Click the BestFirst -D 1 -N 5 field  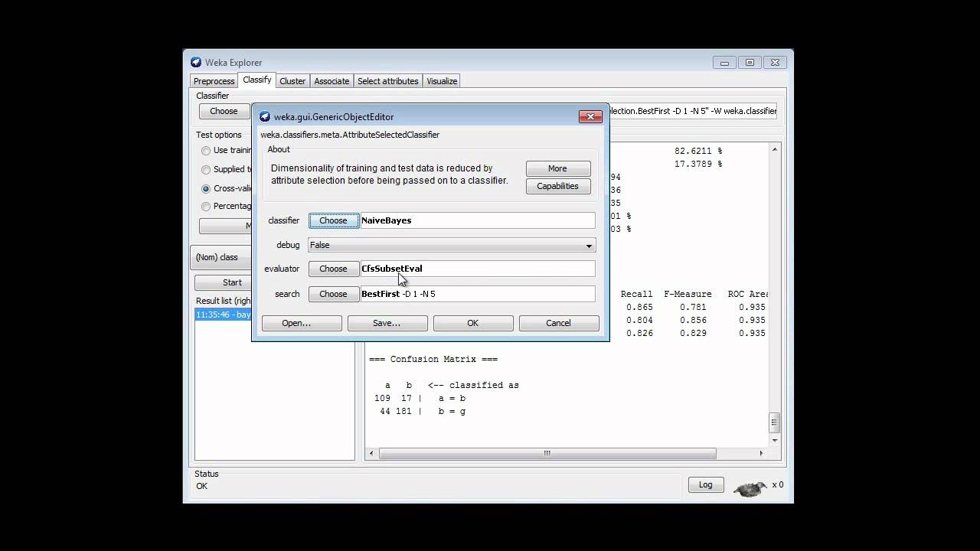[x=477, y=294]
